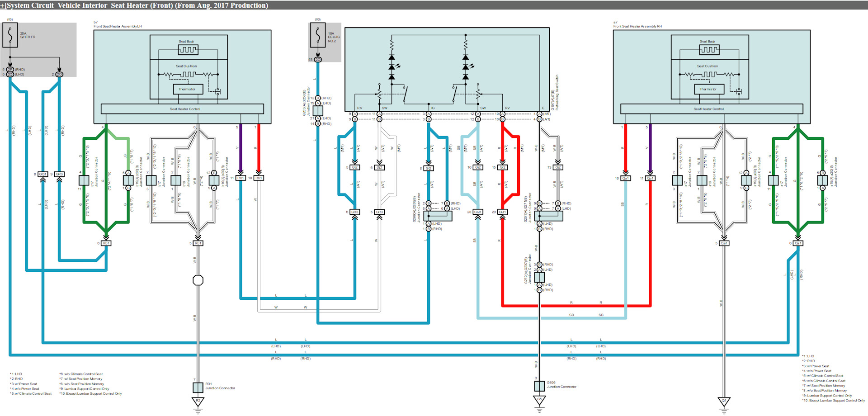The height and width of the screenshot is (416, 868).
Task: Click connector GR3 pin 9
Action: (59, 174)
